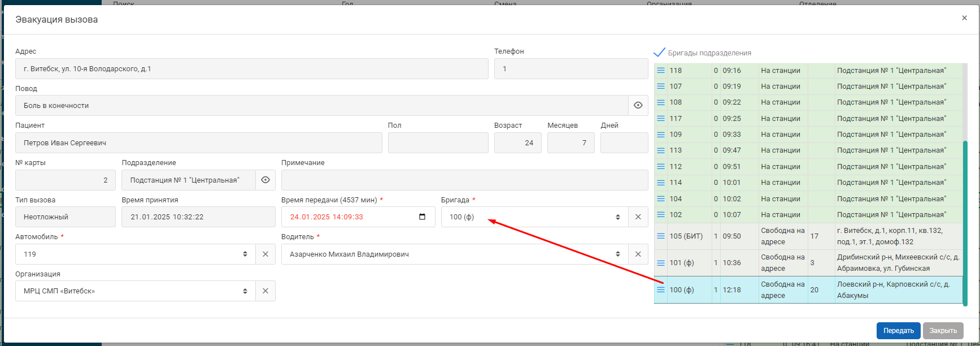Click the hamburger icon for brigade 109

point(660,135)
